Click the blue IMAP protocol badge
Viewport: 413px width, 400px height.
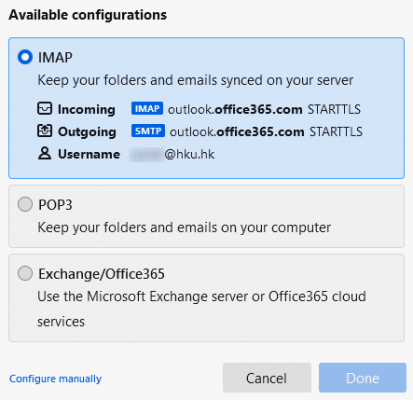point(147,109)
